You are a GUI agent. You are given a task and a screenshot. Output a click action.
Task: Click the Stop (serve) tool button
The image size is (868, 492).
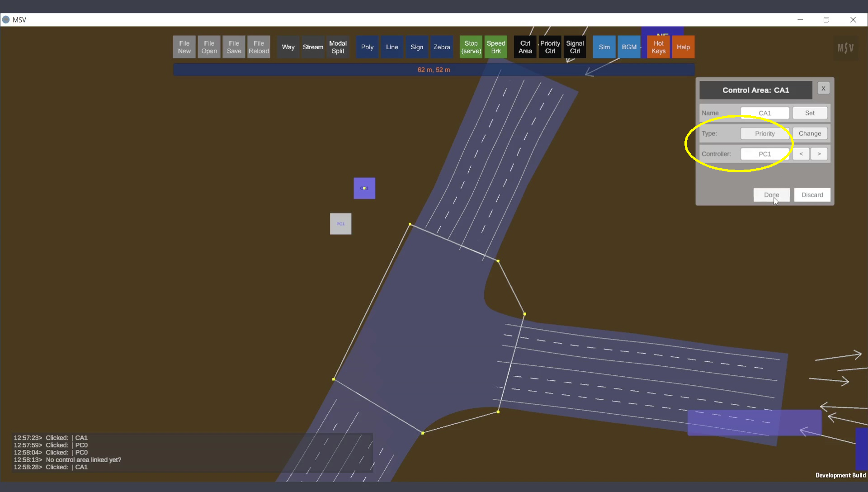click(471, 47)
